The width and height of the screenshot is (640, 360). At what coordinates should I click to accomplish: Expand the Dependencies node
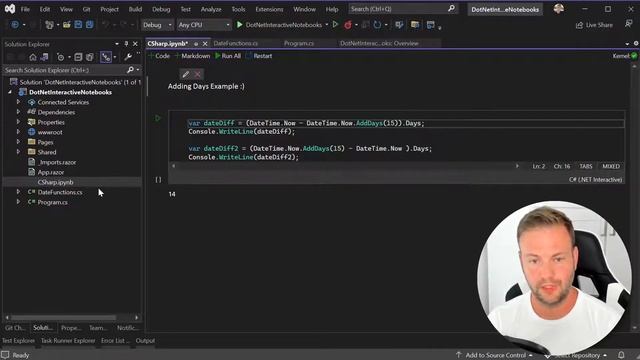(x=18, y=111)
